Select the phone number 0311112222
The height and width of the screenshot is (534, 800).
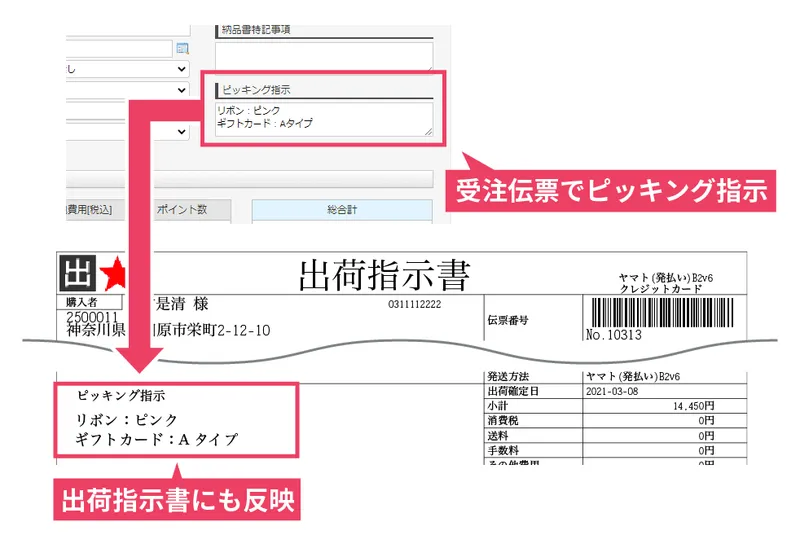(x=414, y=304)
